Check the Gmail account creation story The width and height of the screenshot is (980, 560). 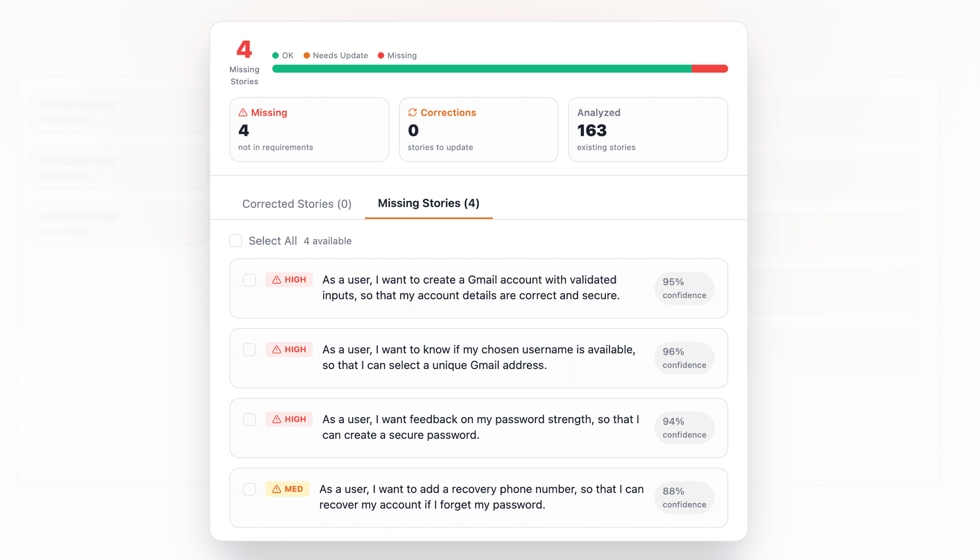point(250,280)
